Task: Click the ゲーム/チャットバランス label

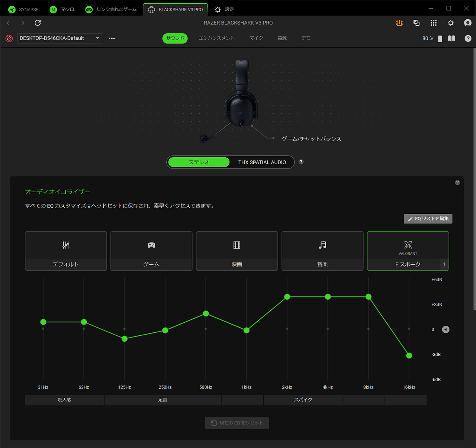Action: click(x=311, y=139)
